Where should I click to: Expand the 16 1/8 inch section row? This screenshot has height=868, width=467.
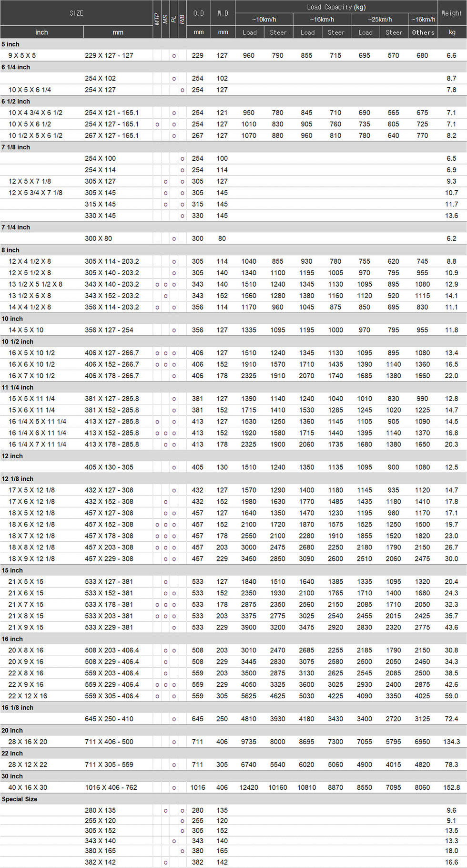pos(18,708)
